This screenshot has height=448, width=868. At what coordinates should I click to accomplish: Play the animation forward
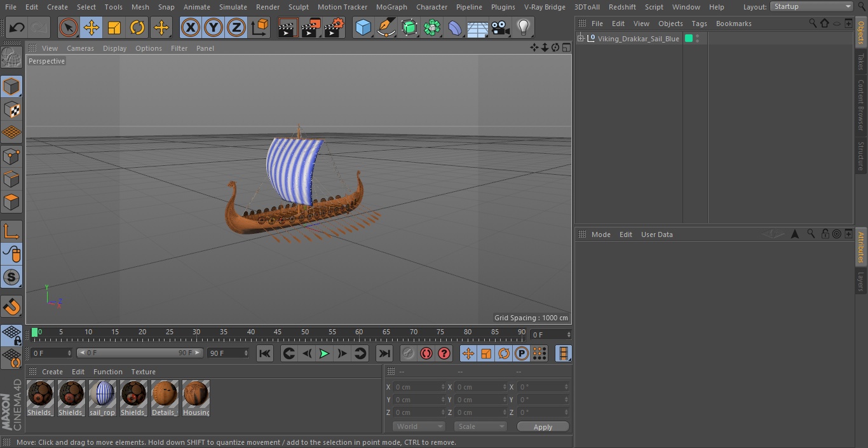[324, 353]
